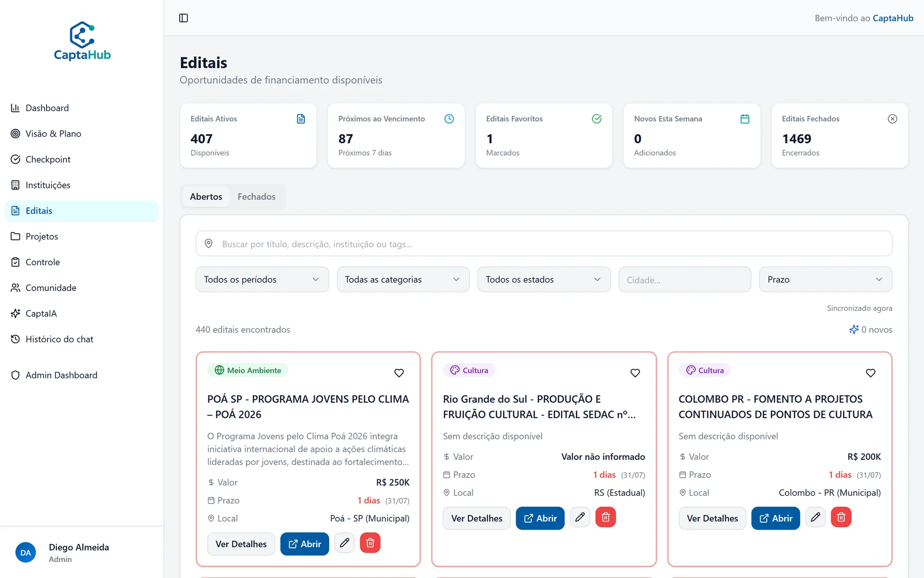Switch to the Abertos tab

(x=206, y=197)
